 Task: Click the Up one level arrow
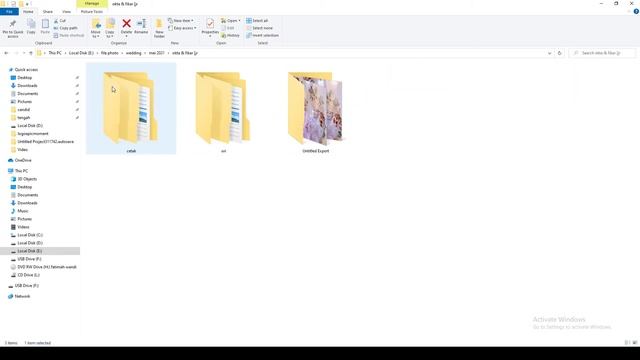coord(31,53)
